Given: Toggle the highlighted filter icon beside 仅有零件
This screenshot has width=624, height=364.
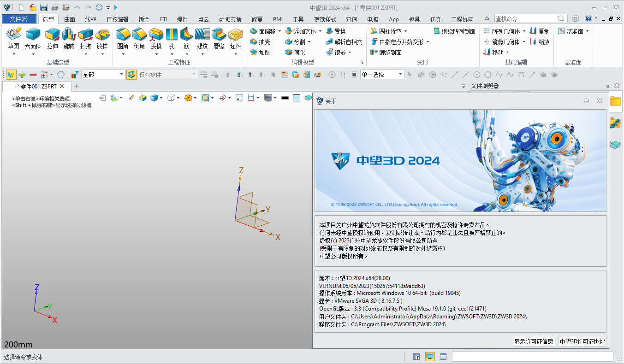Looking at the screenshot, I should click(131, 75).
